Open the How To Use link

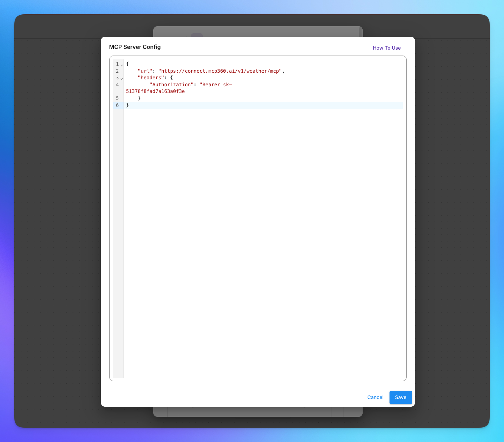[386, 48]
